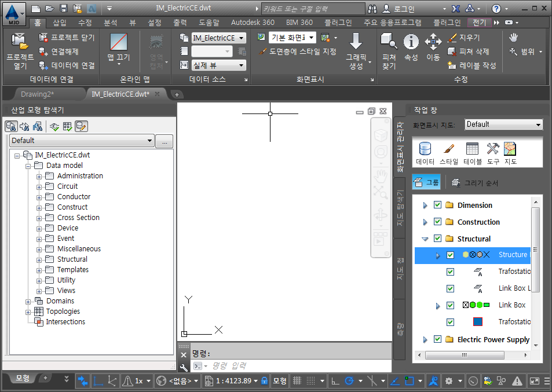Click 데이터에 연결 connect to data icon

tap(43, 65)
